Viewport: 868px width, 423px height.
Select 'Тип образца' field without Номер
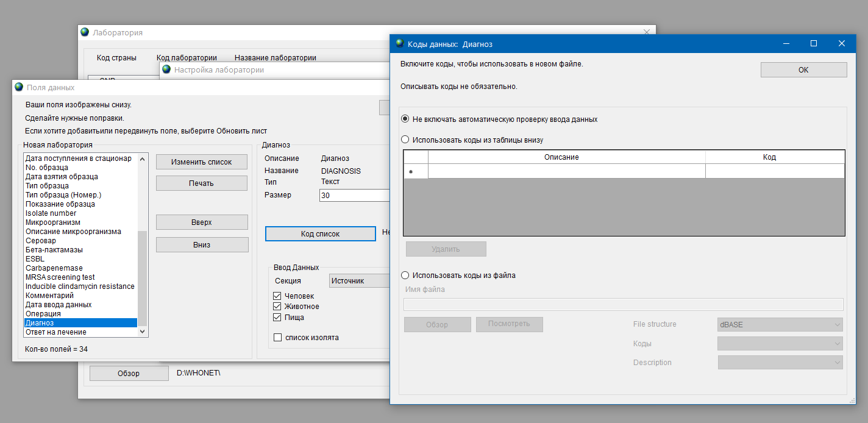pos(81,186)
